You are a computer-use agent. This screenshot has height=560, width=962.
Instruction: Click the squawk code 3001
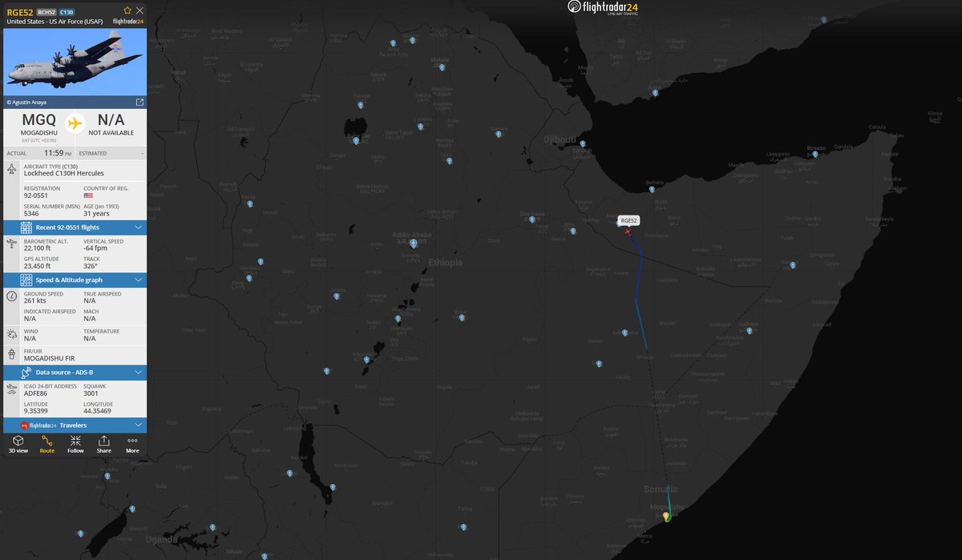tap(91, 394)
